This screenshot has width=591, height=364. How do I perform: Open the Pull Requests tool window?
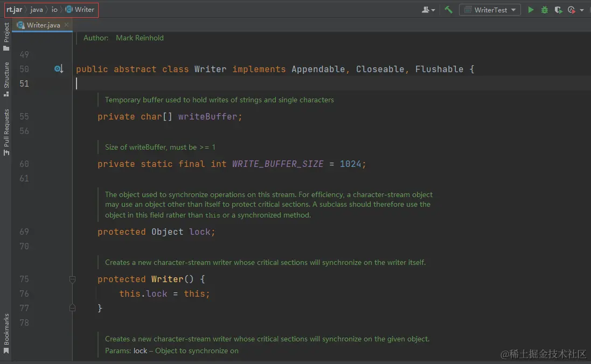point(6,132)
